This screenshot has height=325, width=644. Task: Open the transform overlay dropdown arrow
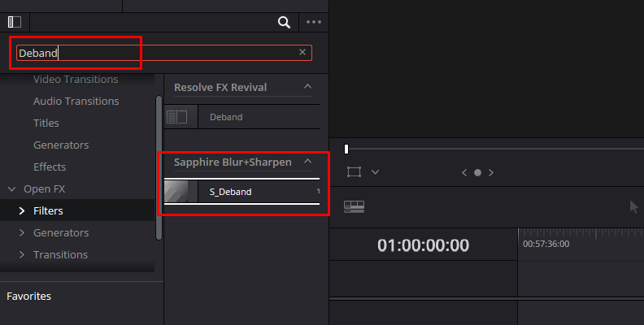coord(375,172)
